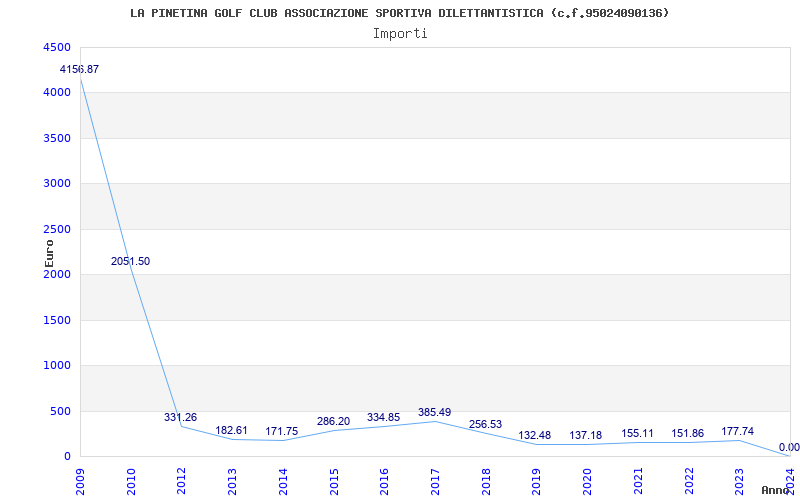The width and height of the screenshot is (800, 500).
Task: Click the 2000 y-axis tick label
Action: pyautogui.click(x=56, y=274)
